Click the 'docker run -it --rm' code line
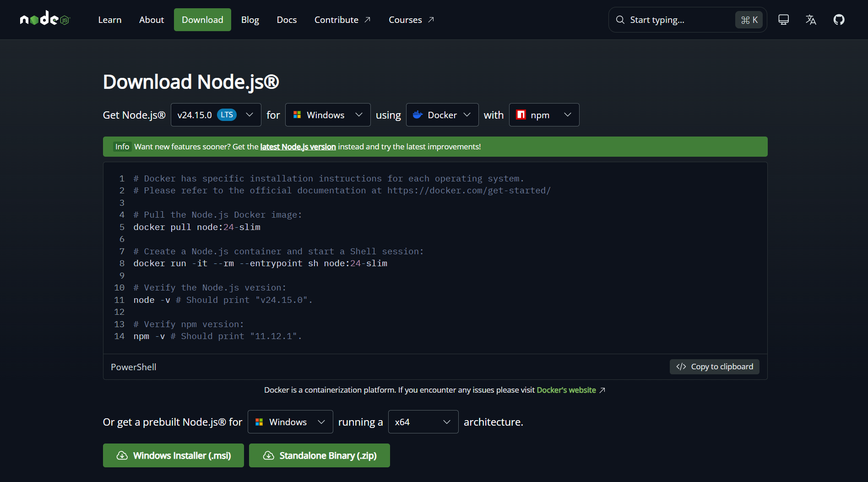 pos(260,263)
